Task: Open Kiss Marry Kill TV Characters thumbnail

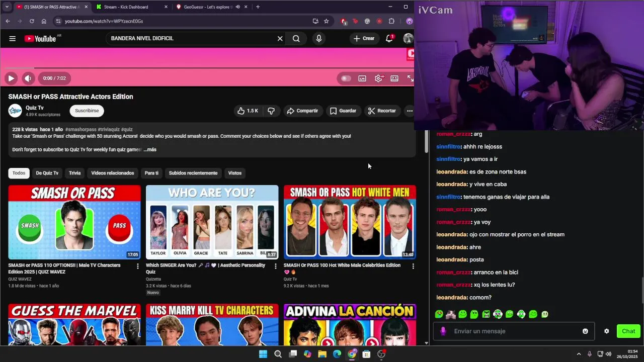Action: pos(212,324)
